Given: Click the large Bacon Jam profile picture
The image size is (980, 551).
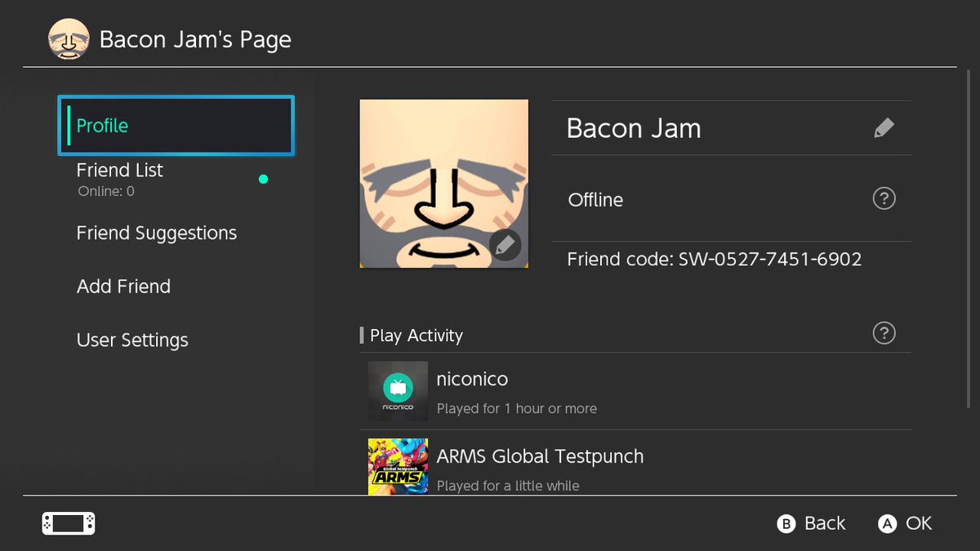Looking at the screenshot, I should [444, 184].
